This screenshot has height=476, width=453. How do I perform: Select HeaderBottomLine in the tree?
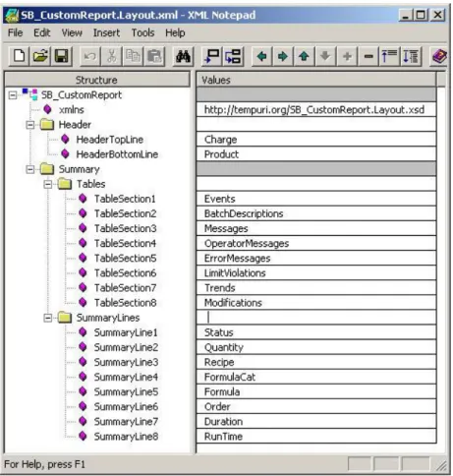point(117,154)
